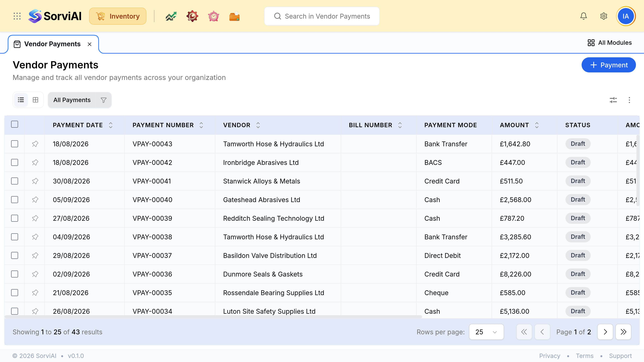Click the new Payment button
Viewport: 644px width, 362px height.
coord(608,65)
